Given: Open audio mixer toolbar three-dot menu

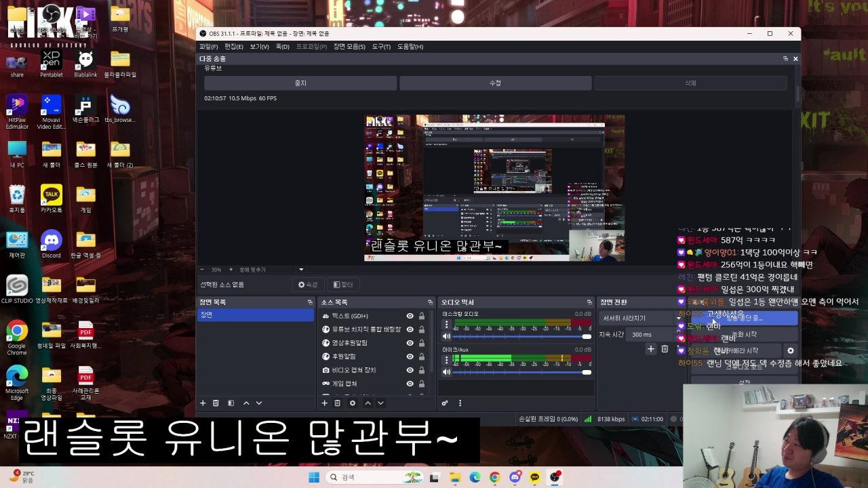Looking at the screenshot, I should point(460,403).
